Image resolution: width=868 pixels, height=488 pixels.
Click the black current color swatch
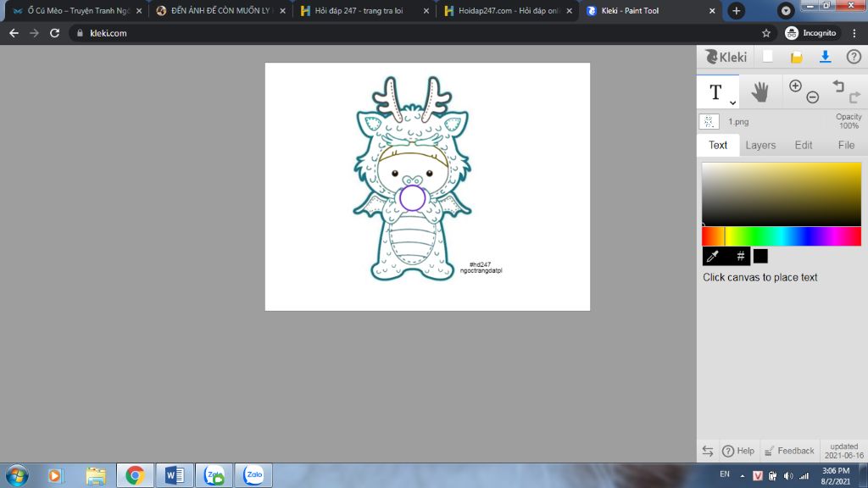[760, 256]
